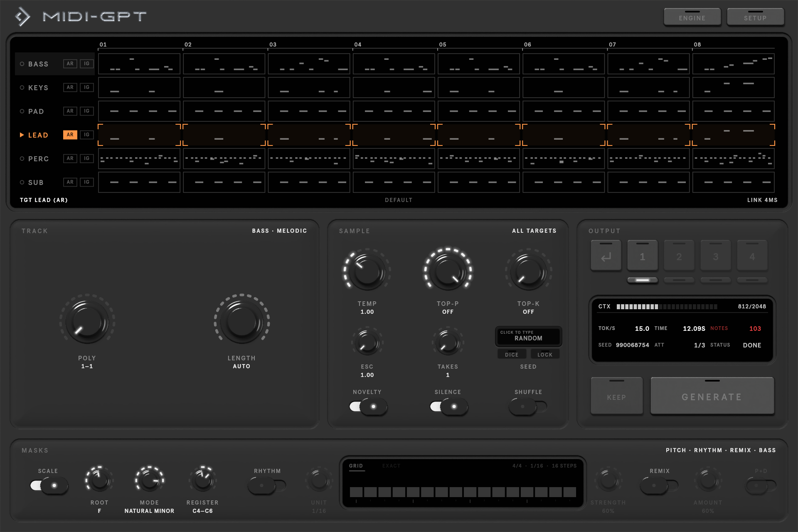Click the ROOT knob set to F
798x532 pixels.
coord(99,480)
